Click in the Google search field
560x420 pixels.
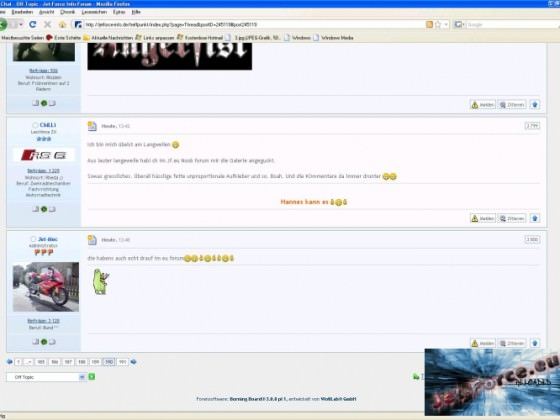512,24
